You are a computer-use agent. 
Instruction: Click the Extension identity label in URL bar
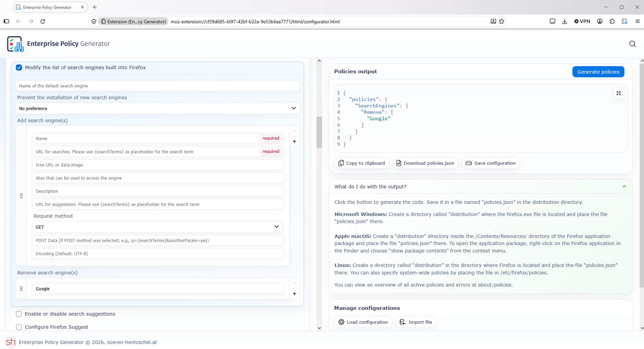tap(133, 22)
